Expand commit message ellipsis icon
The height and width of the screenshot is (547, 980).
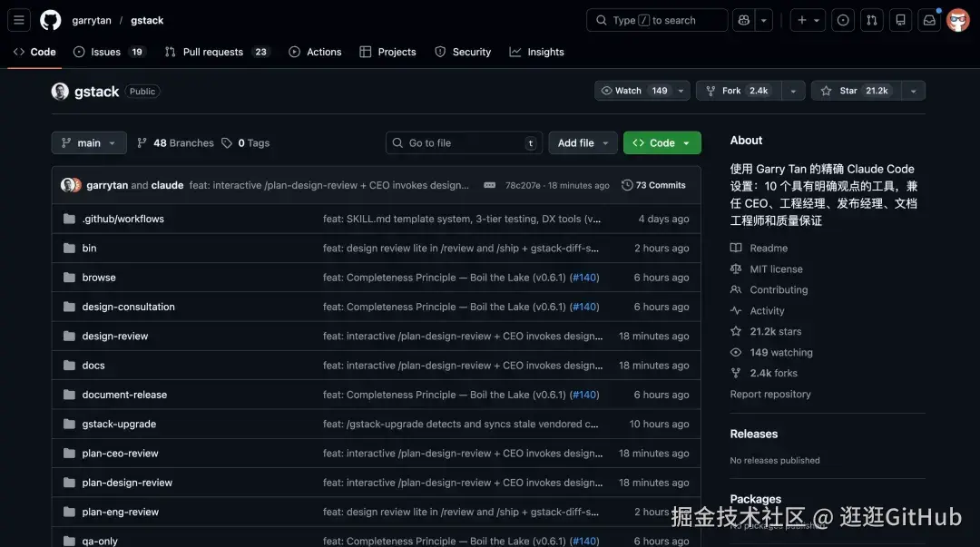click(489, 185)
